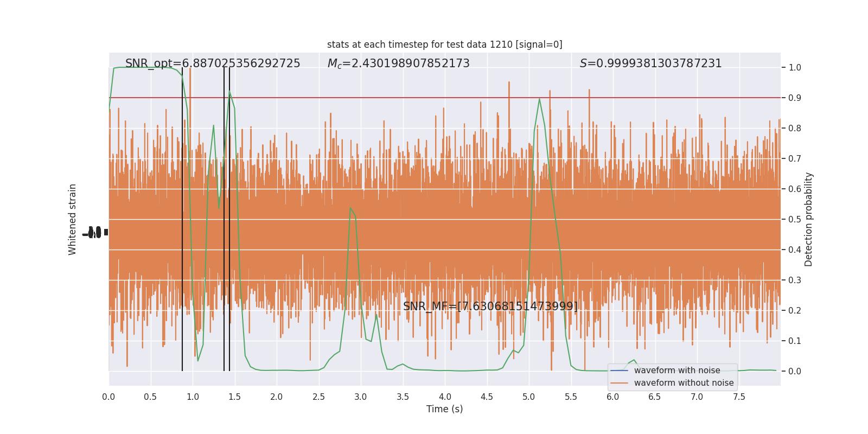Viewport: 868px width, 434px height.
Task: Select the SNR_MF annotation label
Action: [x=490, y=307]
